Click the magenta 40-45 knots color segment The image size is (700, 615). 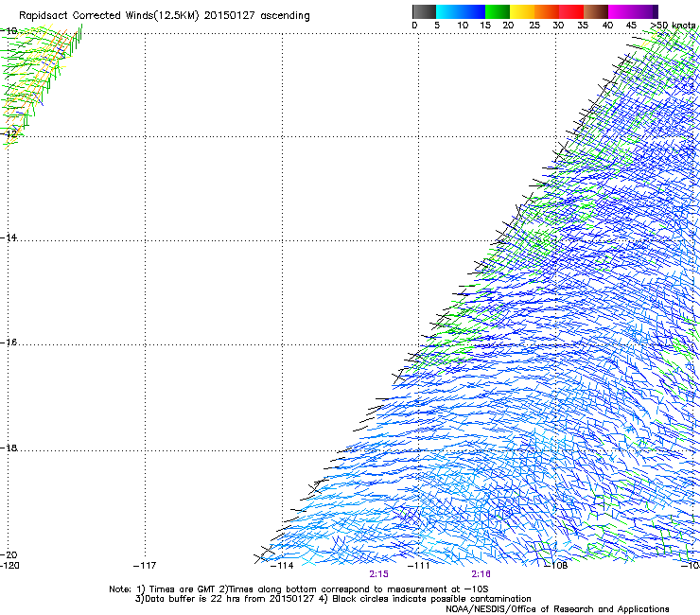[x=621, y=11]
